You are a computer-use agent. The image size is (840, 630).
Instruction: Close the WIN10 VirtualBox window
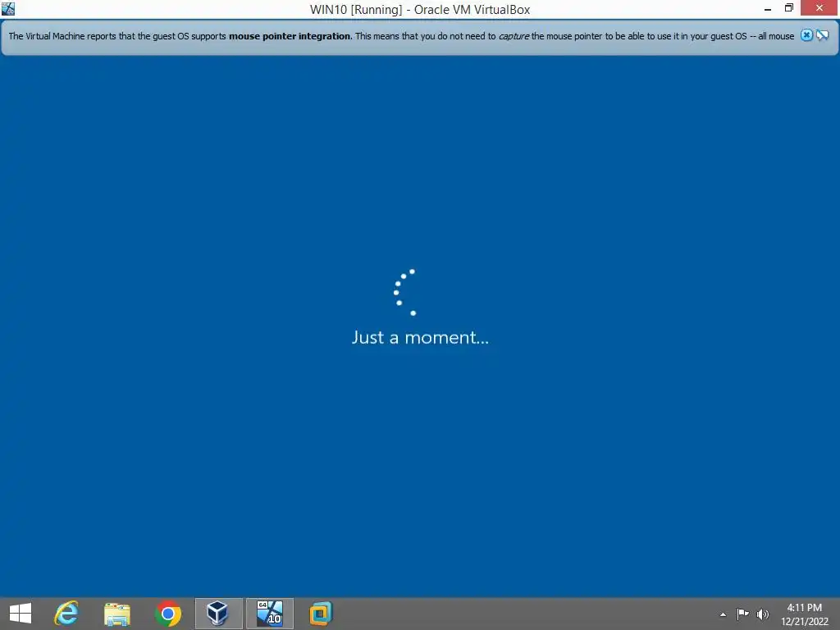pyautogui.click(x=819, y=8)
